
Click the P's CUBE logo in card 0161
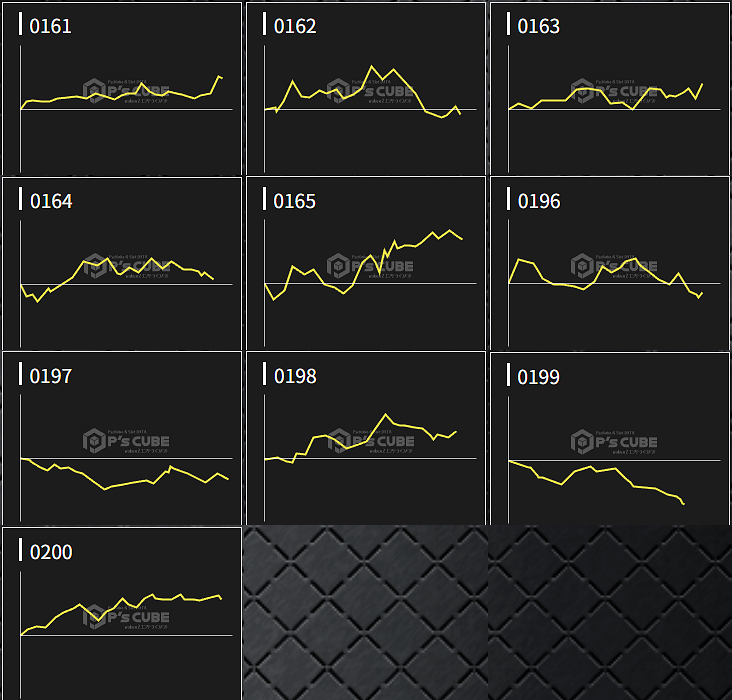[126, 91]
